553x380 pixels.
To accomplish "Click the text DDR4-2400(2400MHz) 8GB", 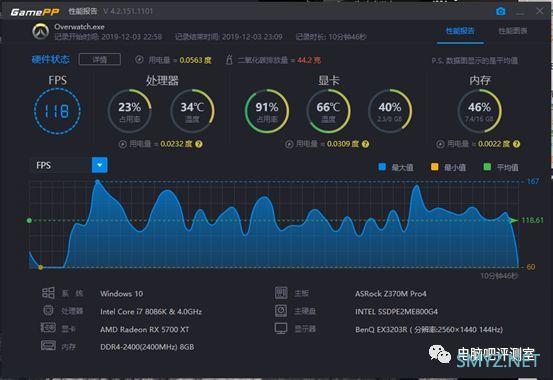I will 147,347.
